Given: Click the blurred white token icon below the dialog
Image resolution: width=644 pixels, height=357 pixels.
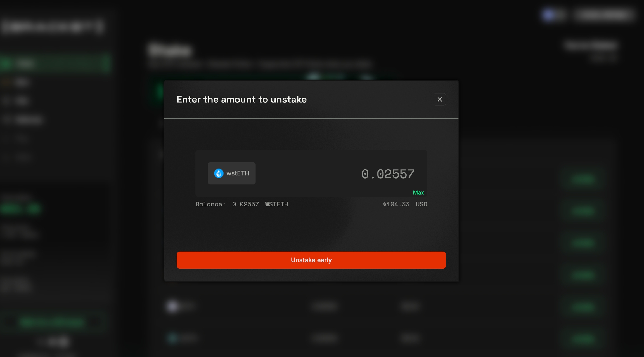Looking at the screenshot, I should [x=172, y=306].
